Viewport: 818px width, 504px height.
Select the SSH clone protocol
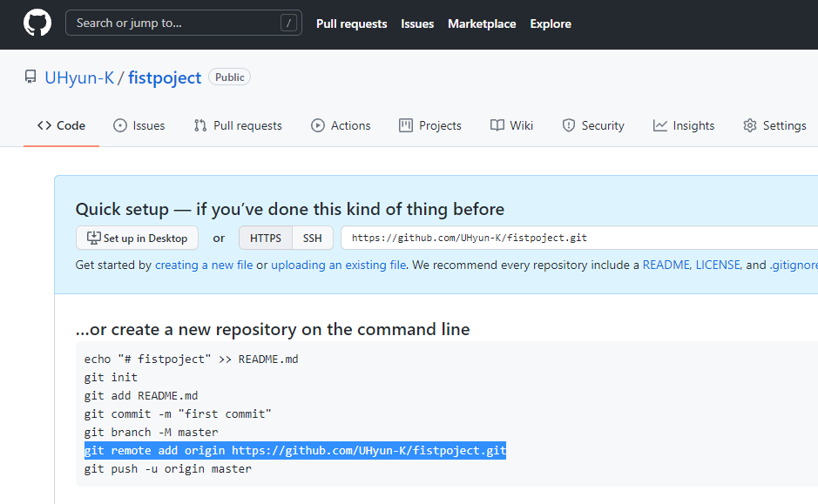(313, 238)
